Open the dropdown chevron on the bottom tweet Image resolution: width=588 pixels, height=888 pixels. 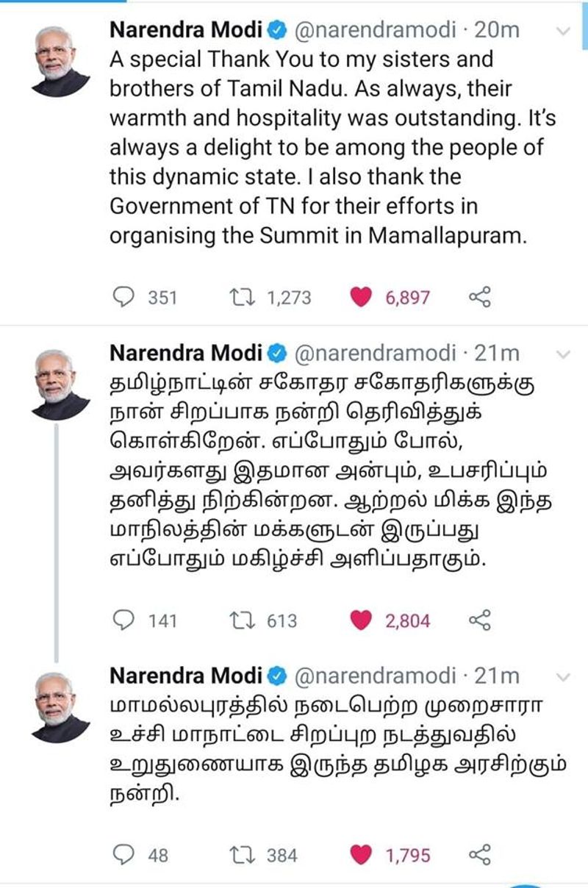tap(562, 677)
